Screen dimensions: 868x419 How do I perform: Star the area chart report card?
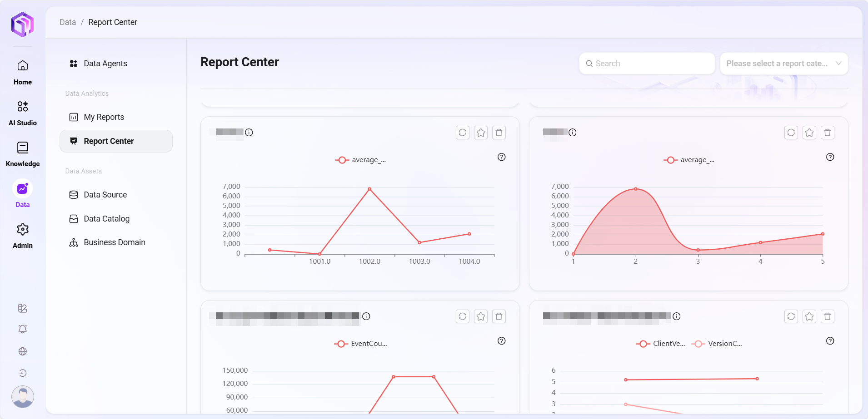click(809, 133)
